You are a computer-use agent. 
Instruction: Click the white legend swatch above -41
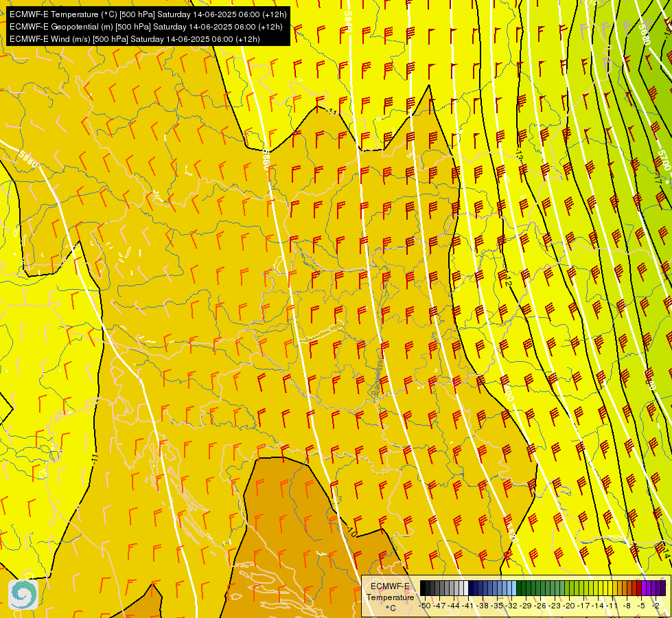(466, 588)
